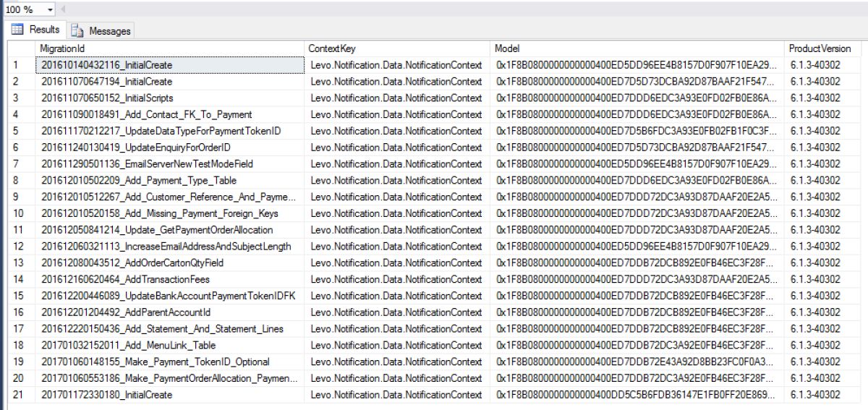Viewport: 868px width, 410px height.
Task: Click the Model column header
Action: [x=637, y=48]
